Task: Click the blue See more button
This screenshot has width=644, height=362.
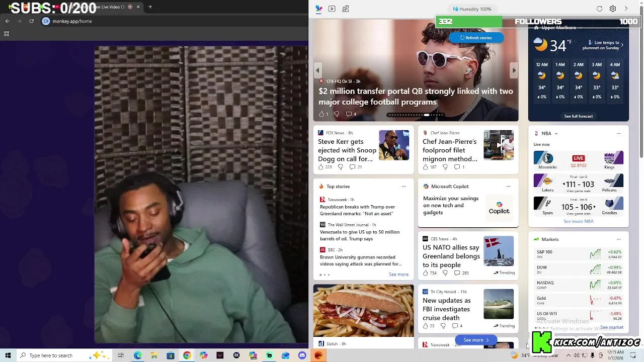Action: pyautogui.click(x=475, y=340)
